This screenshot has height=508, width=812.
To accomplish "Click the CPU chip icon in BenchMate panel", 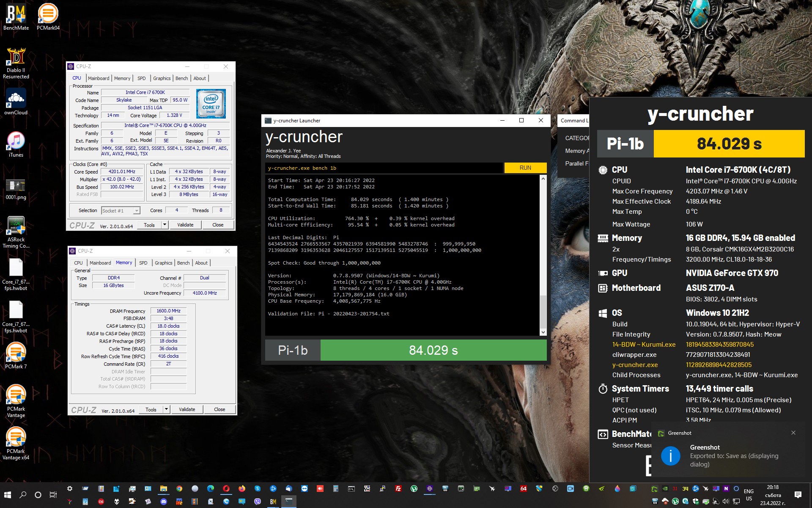I will point(603,170).
